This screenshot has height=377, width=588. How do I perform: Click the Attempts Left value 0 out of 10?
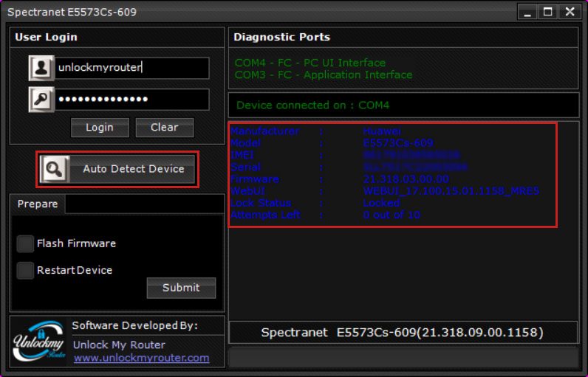point(392,215)
